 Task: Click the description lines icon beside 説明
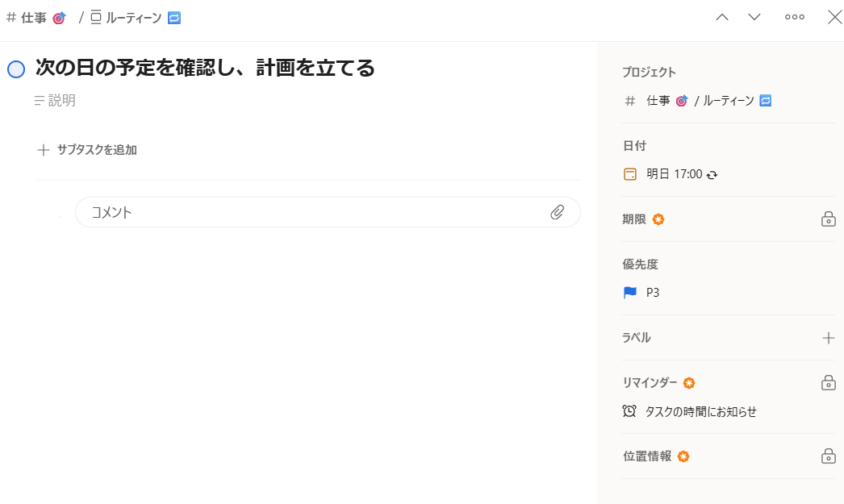(40, 101)
